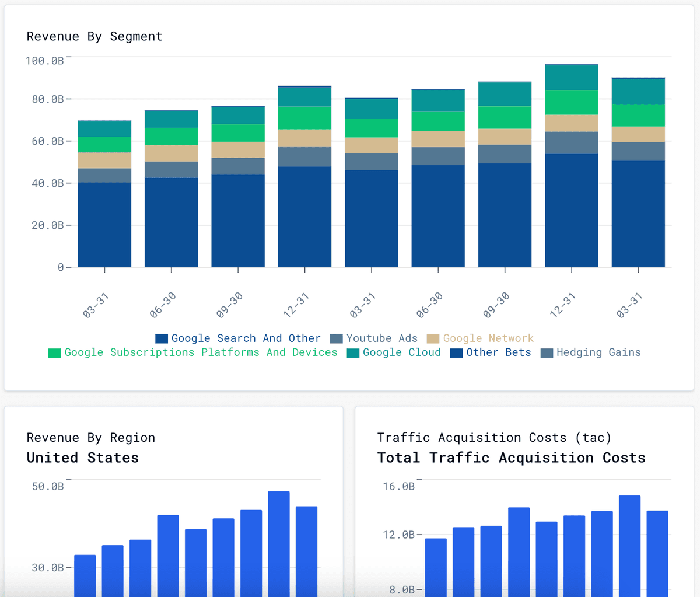Toggle the Hedging Gains legend label
Screen dimensions: 700x597
tap(598, 352)
